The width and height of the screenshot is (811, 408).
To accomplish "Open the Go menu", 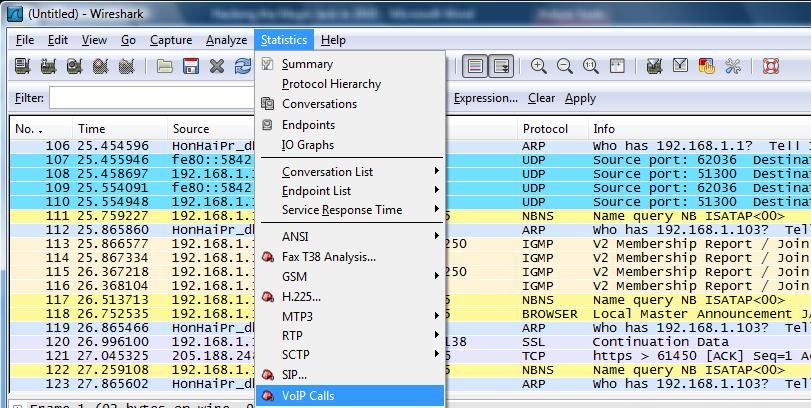I will click(x=128, y=40).
